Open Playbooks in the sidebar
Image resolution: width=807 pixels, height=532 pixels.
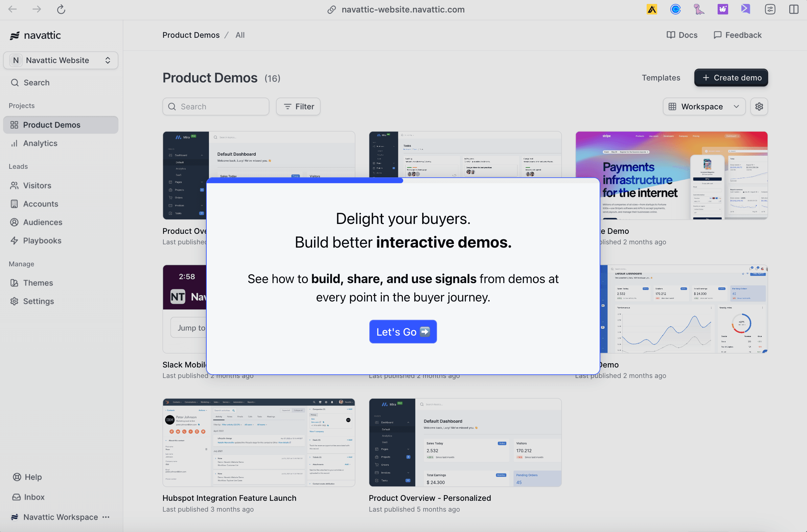(42, 240)
